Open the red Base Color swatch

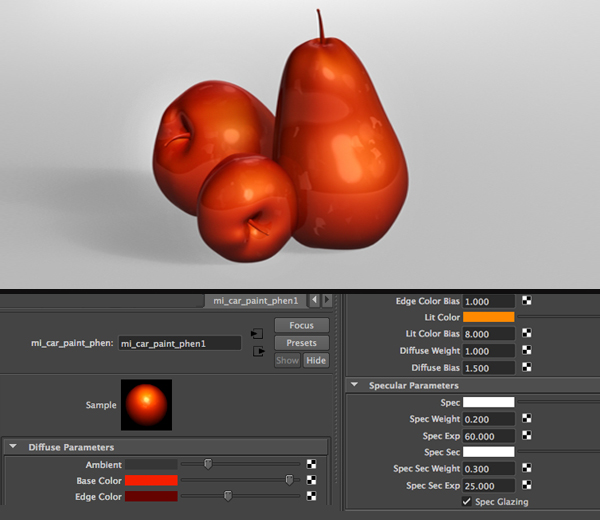(x=151, y=480)
